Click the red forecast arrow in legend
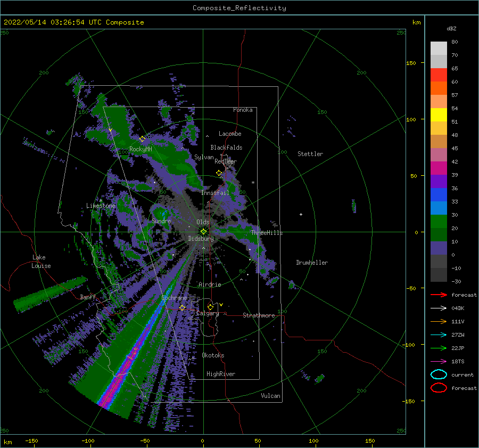The image size is (479, 448). point(439,295)
